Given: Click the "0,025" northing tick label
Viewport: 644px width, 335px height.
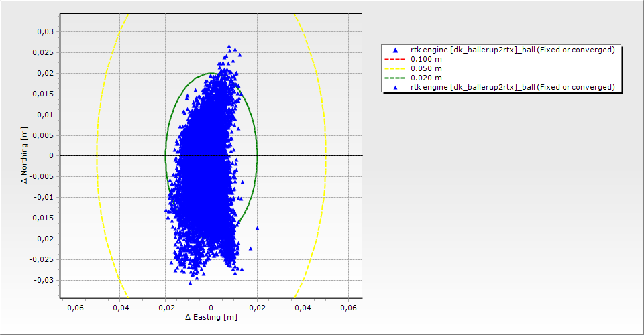Looking at the screenshot, I should coord(43,52).
